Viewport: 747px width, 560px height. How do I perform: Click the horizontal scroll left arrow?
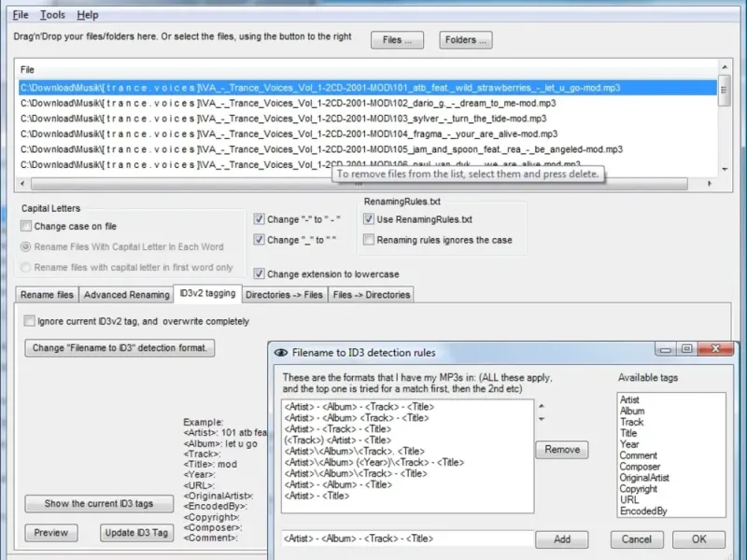[22, 183]
